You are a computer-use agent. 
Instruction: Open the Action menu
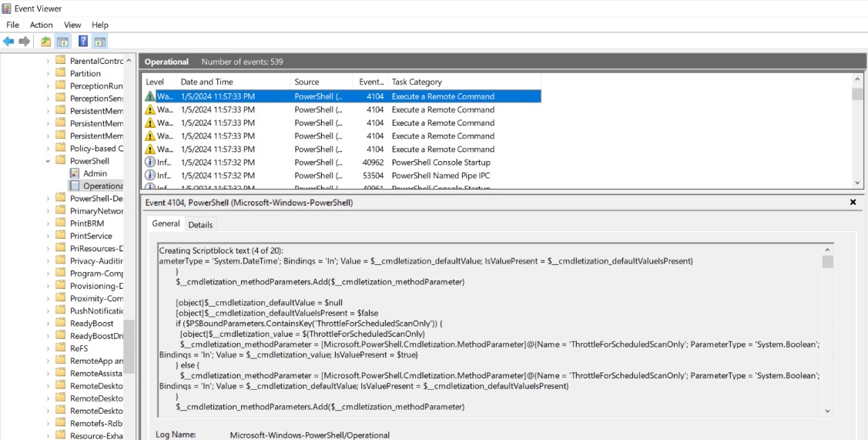click(x=42, y=25)
